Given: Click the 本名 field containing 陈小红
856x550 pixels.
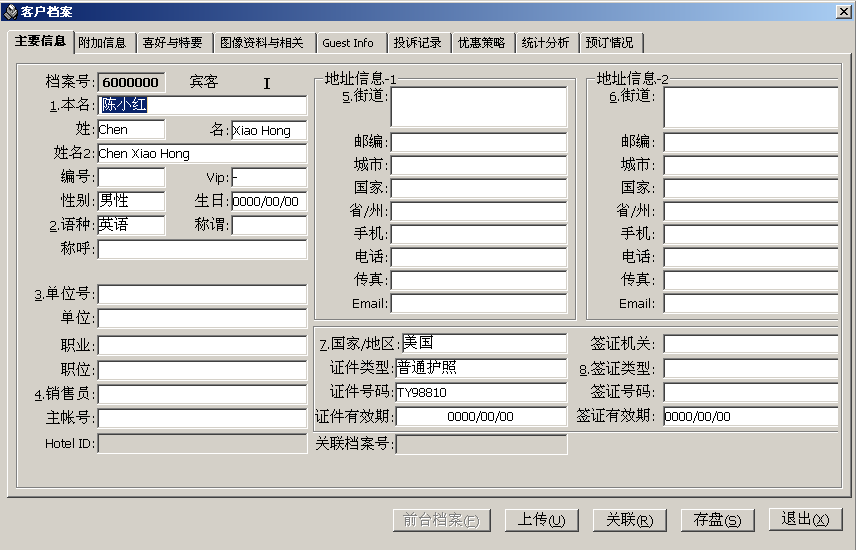Looking at the screenshot, I should tap(202, 106).
